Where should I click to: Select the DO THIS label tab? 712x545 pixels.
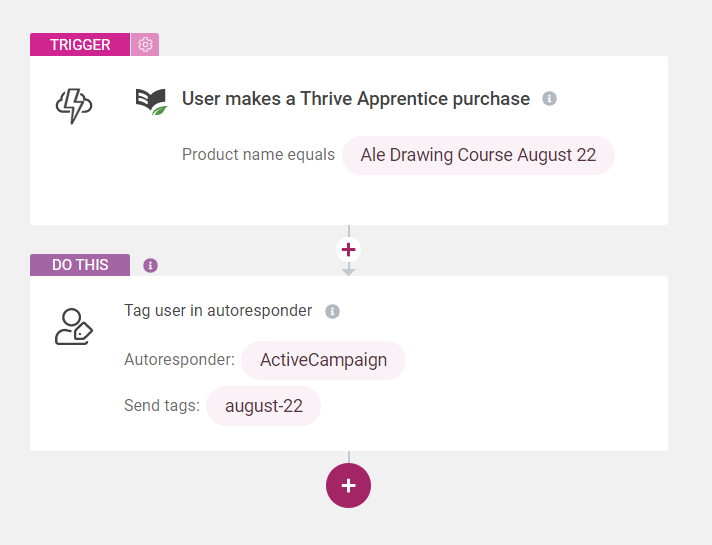pos(80,265)
